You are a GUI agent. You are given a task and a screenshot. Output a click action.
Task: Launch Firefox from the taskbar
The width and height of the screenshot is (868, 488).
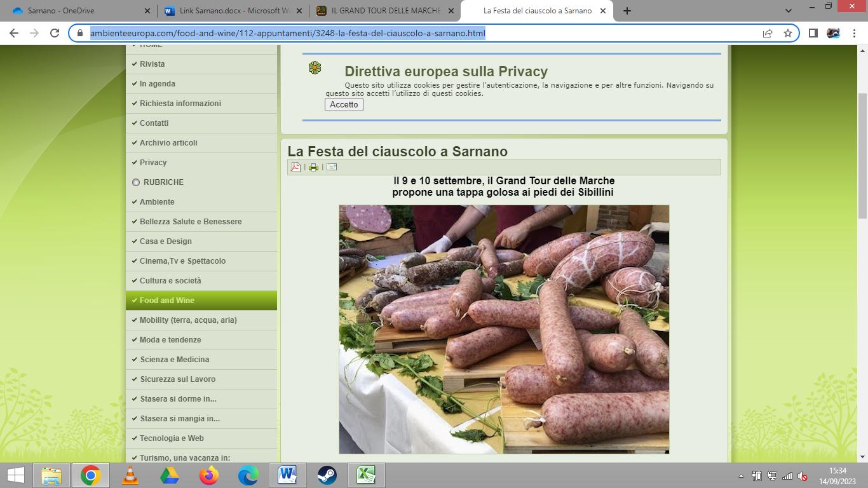tap(209, 475)
